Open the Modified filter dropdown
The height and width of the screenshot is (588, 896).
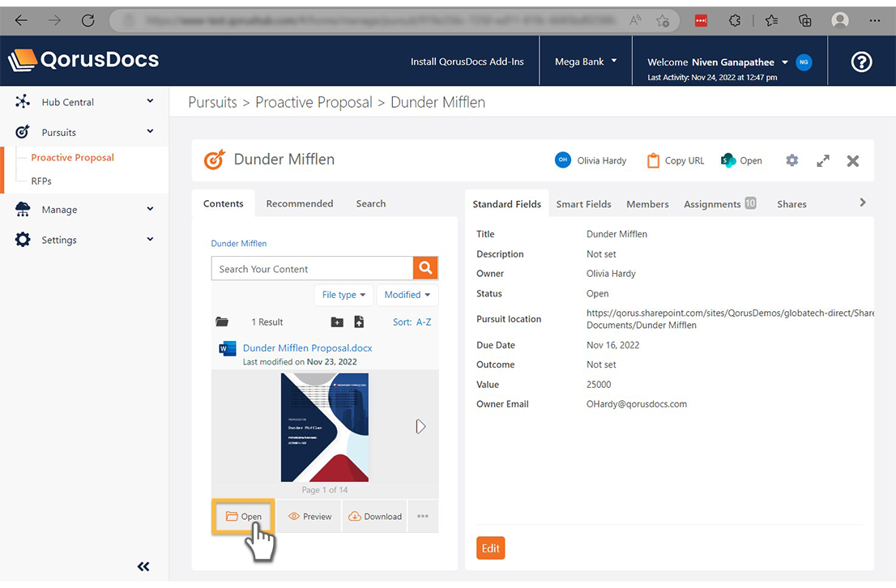[407, 295]
